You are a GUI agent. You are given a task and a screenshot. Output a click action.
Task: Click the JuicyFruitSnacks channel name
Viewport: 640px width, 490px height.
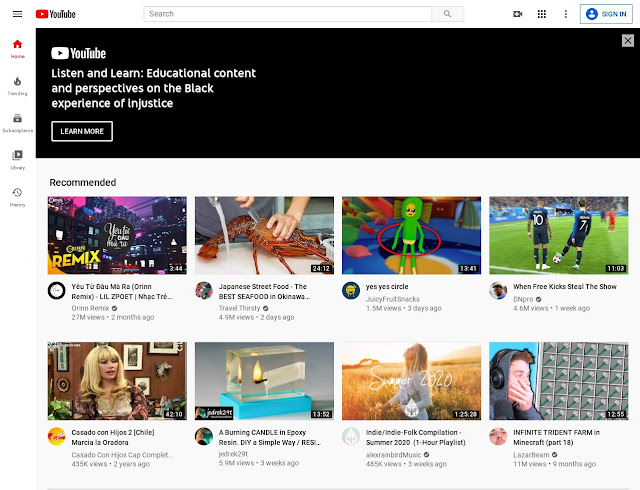pyautogui.click(x=393, y=299)
